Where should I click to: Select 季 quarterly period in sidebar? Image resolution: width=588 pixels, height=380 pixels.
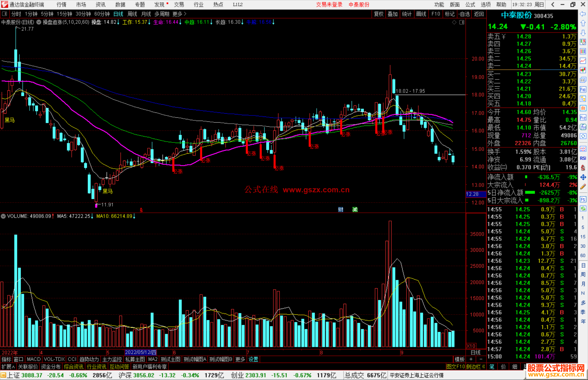click(x=583, y=312)
